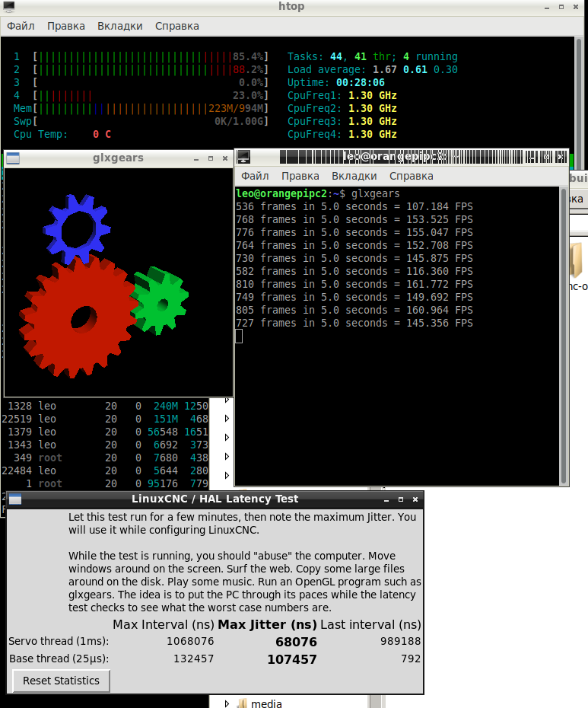Image resolution: width=588 pixels, height=708 pixels.
Task: Click the htop window terminal icon
Action: [9, 6]
